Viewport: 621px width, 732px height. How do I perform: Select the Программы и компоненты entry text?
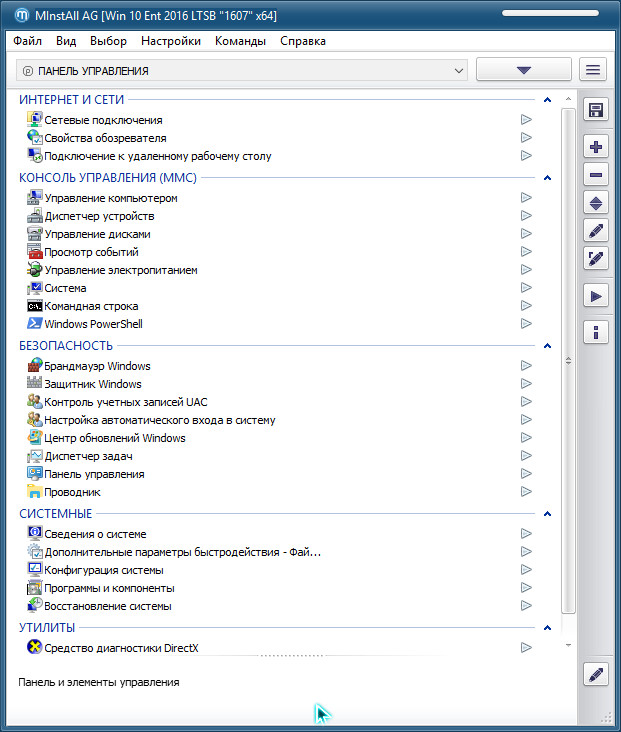click(109, 588)
